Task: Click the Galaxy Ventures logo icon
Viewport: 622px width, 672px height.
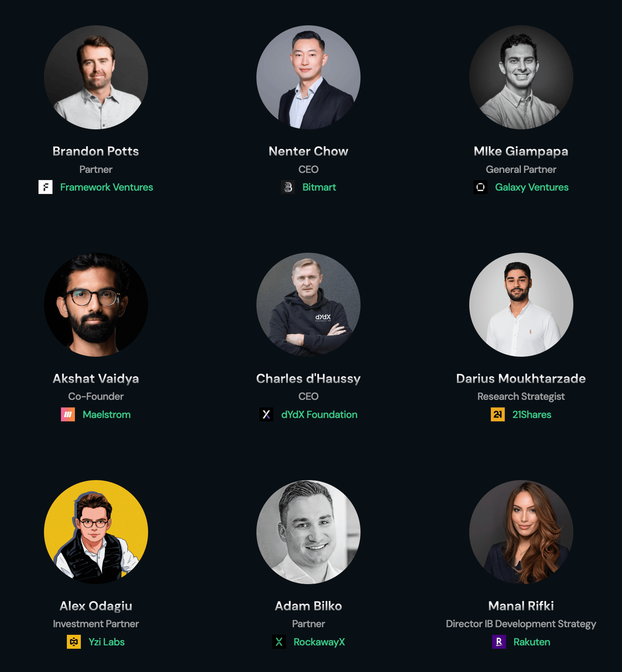Action: click(x=480, y=187)
